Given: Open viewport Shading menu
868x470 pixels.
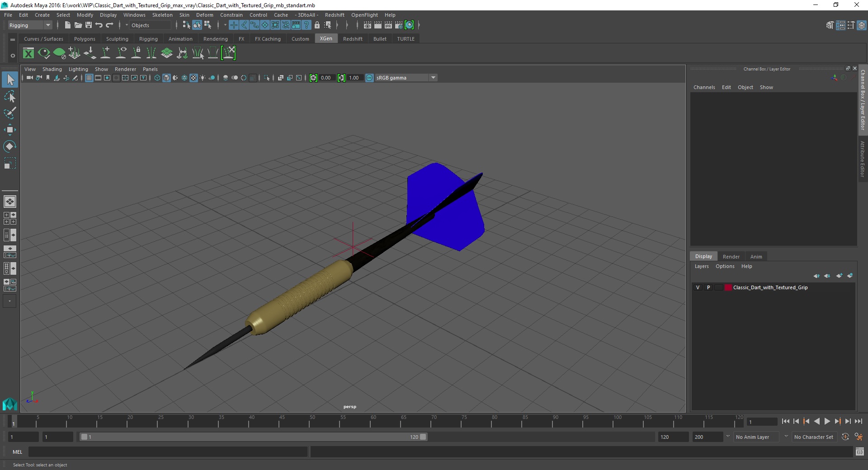Looking at the screenshot, I should [52, 69].
